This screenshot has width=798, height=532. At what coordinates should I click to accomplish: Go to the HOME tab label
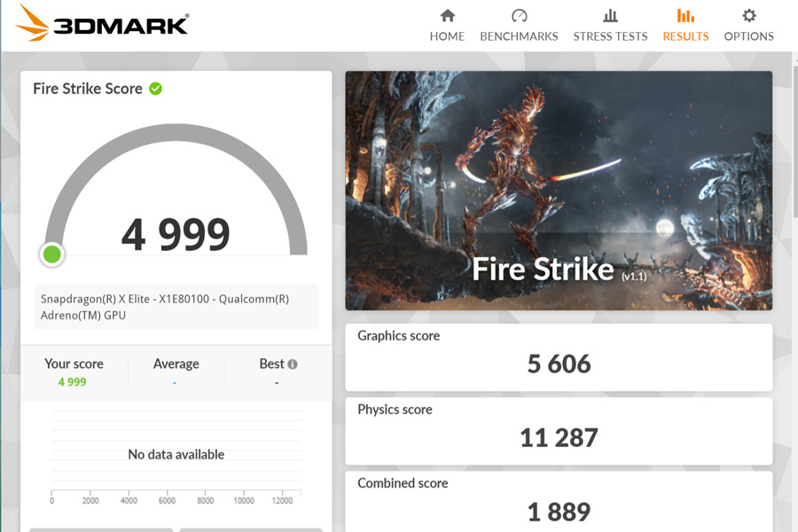[447, 36]
